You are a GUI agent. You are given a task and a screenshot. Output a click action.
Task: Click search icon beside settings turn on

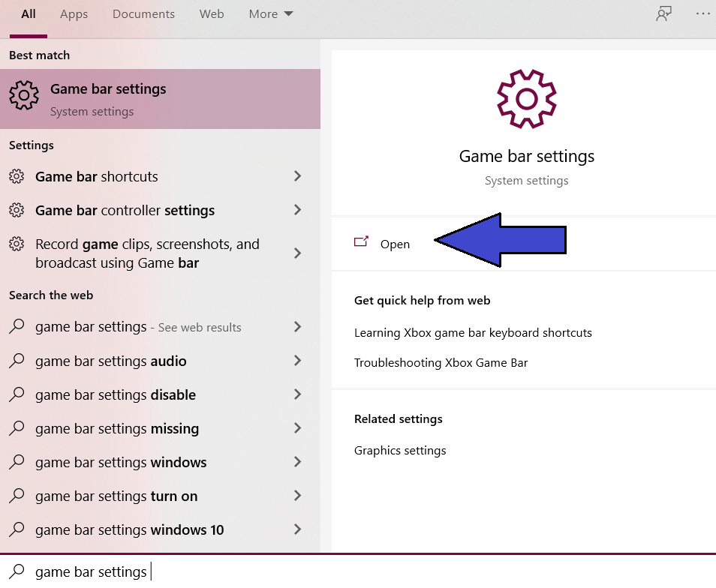point(17,496)
